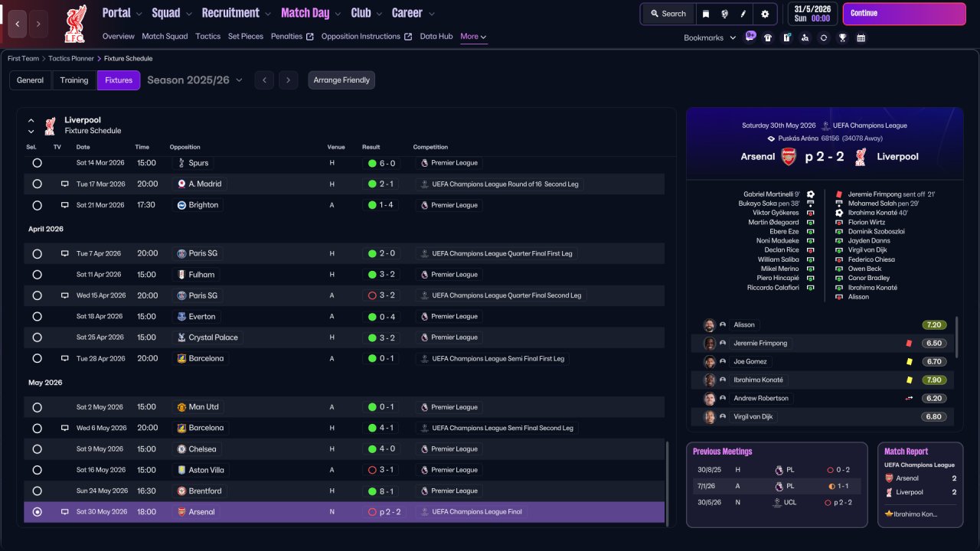980x551 pixels.
Task: Click the date and time display 31/5/2026
Action: [x=812, y=14]
